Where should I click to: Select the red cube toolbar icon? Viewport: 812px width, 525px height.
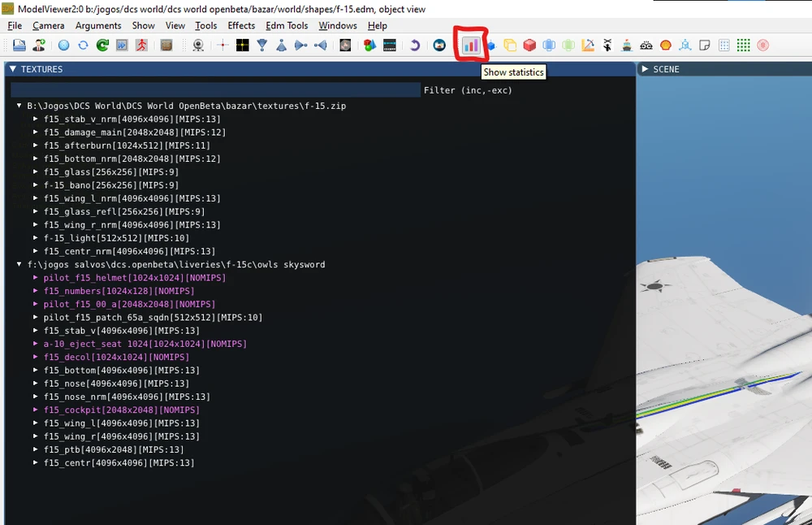tap(528, 45)
